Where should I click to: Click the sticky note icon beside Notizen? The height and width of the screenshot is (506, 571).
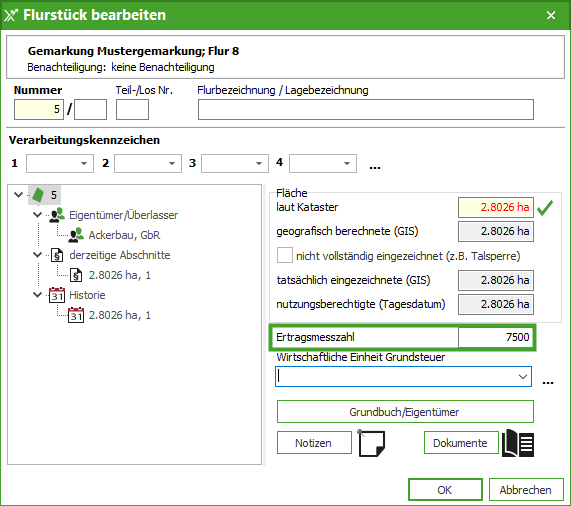pos(371,443)
